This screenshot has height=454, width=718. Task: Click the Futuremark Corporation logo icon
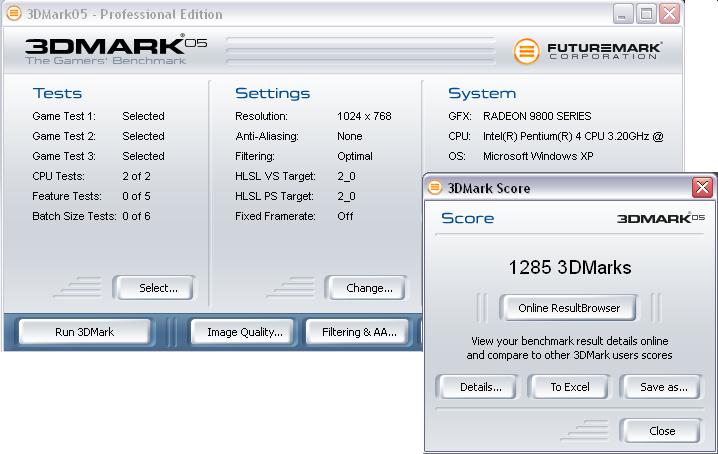(x=527, y=50)
